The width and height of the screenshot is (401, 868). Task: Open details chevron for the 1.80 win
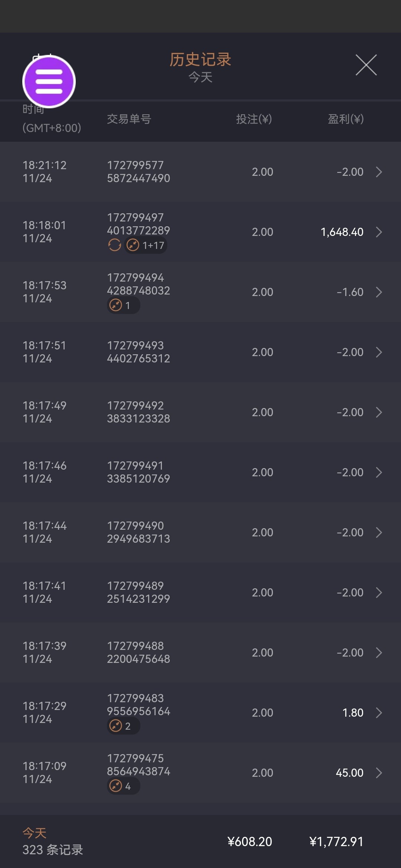tap(379, 713)
